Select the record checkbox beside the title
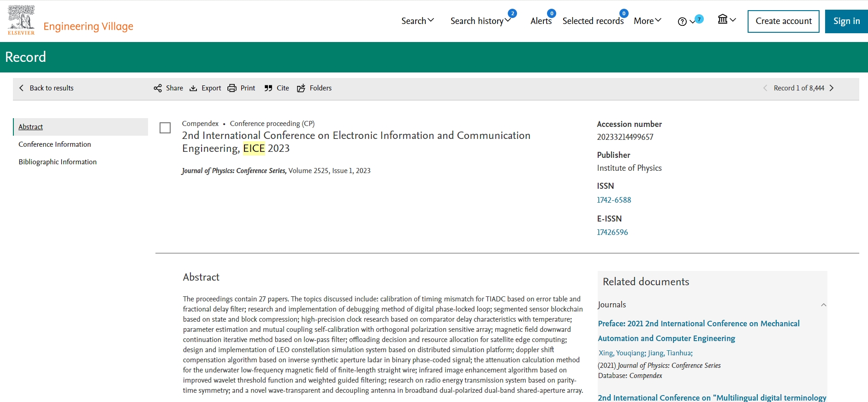 coord(165,128)
